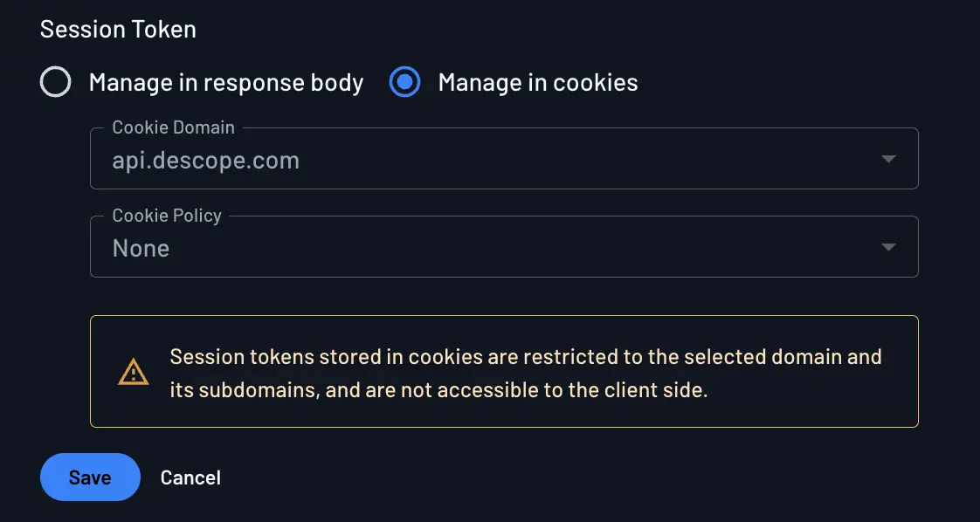Click the Save button
Viewport: 980px width, 522px height.
pyautogui.click(x=90, y=477)
